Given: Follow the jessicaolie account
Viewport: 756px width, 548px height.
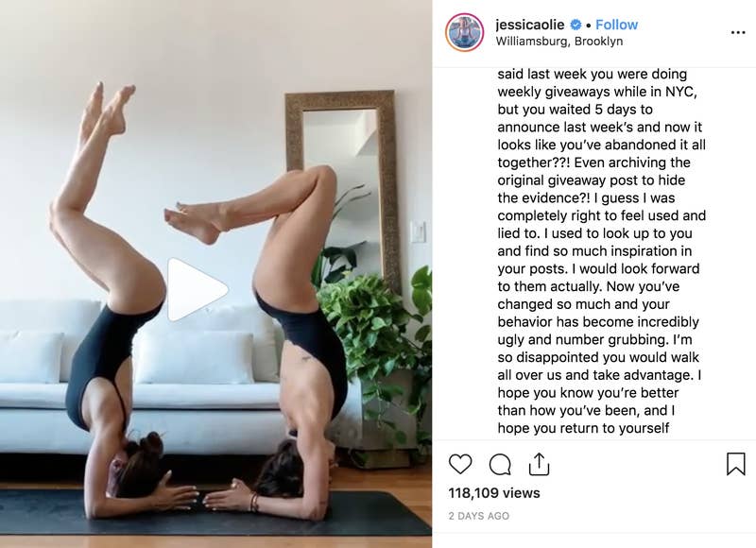Looking at the screenshot, I should [617, 25].
